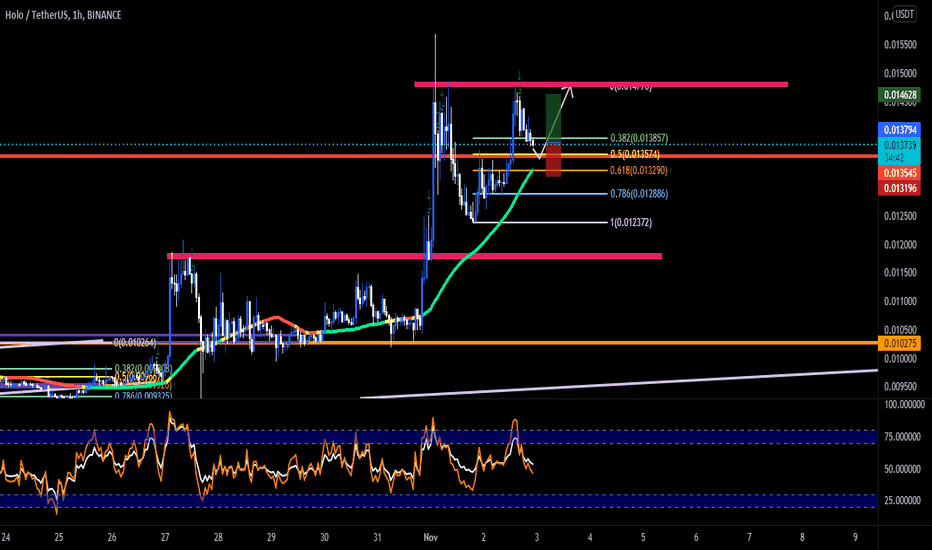Click the 29 date on the time axis
Image resolution: width=932 pixels, height=550 pixels.
tap(271, 537)
